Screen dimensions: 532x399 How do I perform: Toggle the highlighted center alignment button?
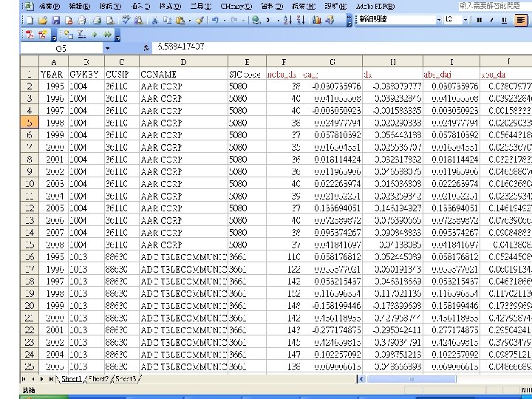(x=520, y=21)
